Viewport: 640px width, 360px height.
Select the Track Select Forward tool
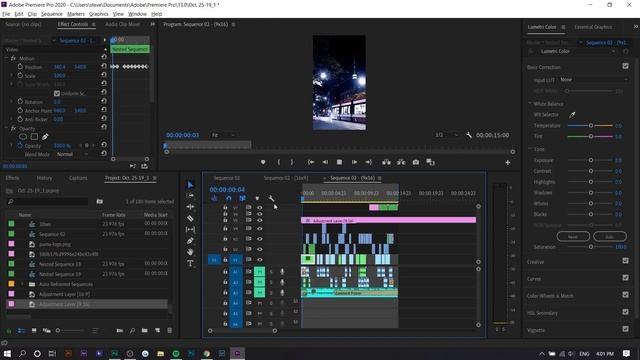coord(190,196)
